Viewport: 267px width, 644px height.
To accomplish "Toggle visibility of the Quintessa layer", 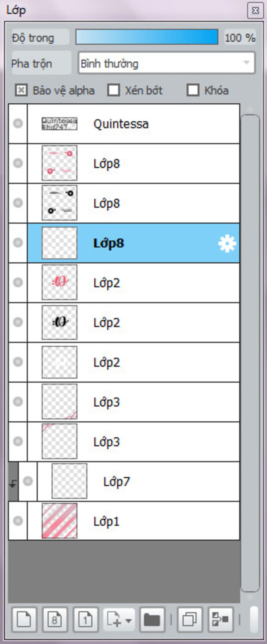I will point(18,123).
